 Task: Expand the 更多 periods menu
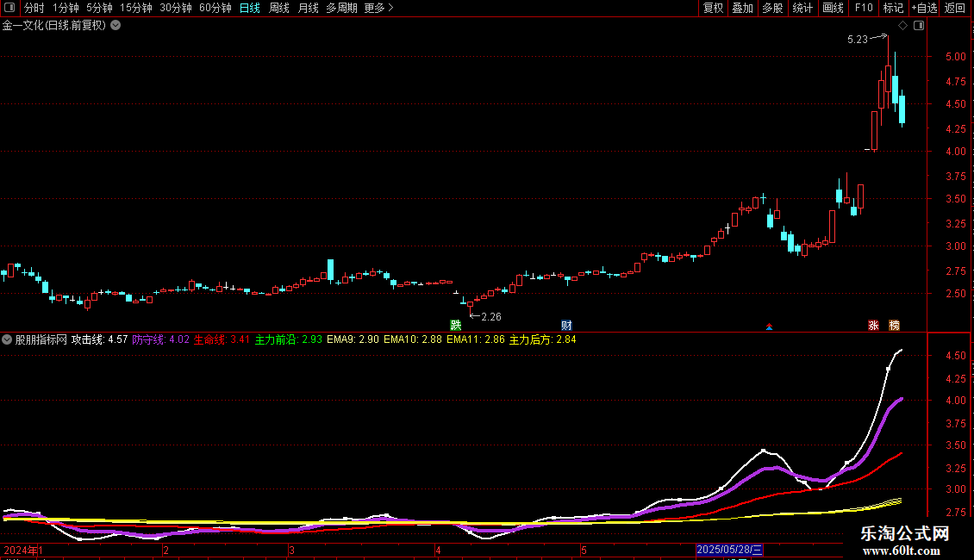378,8
